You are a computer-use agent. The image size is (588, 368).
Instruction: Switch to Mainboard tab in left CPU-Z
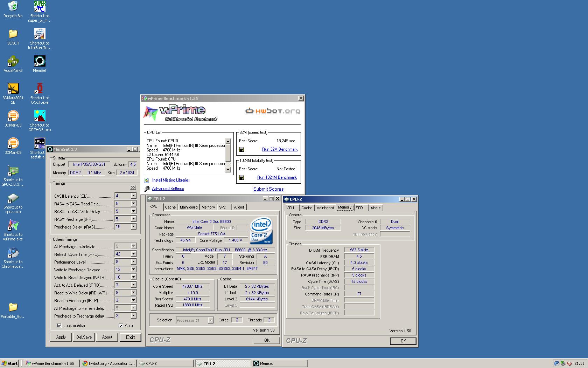coord(189,207)
